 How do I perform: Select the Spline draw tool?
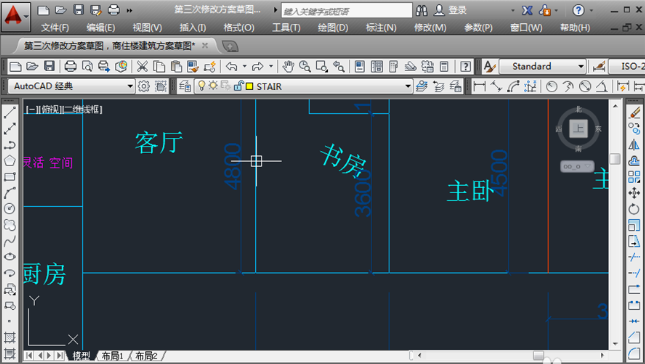(9, 241)
